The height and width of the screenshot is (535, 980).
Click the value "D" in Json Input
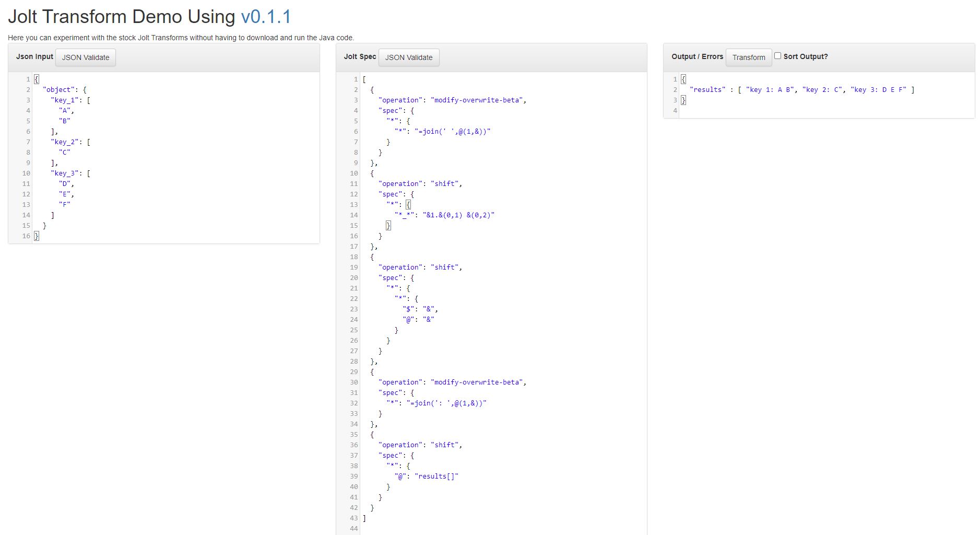65,184
